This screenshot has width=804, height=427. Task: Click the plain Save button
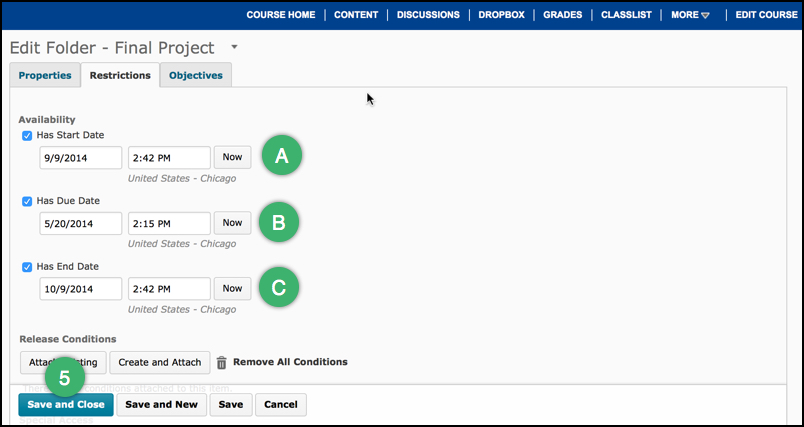(231, 404)
